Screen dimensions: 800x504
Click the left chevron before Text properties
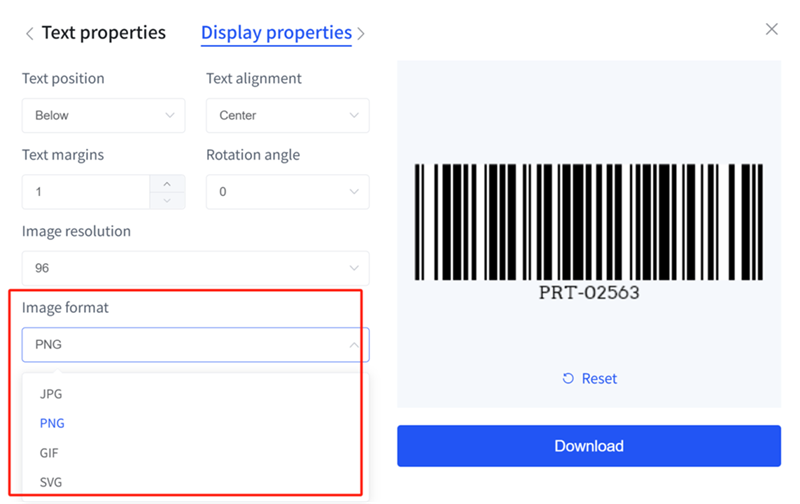(x=29, y=34)
